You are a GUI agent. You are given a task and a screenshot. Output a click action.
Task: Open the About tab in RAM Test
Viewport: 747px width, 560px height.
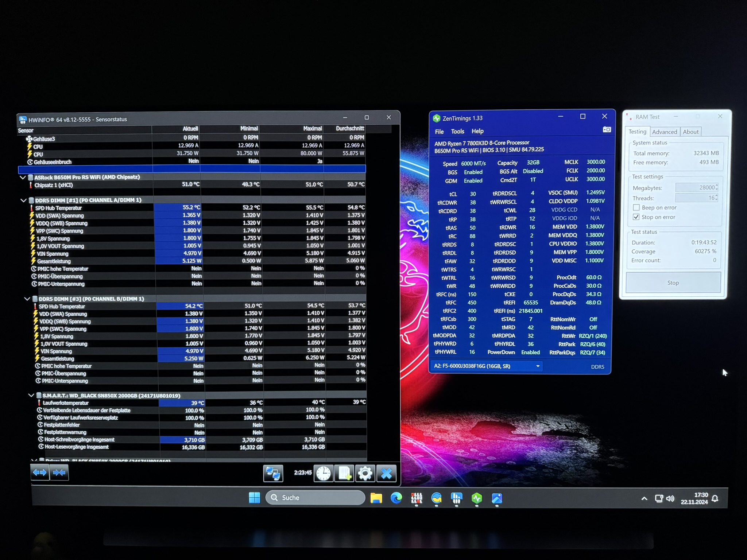click(690, 132)
